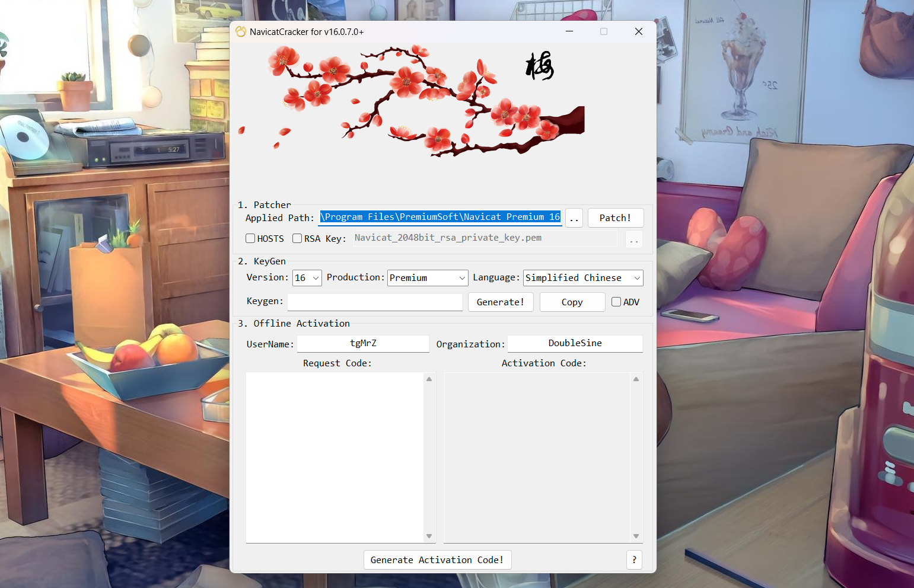Click inside the Activation Code text area
The width and height of the screenshot is (914, 588).
tap(537, 457)
